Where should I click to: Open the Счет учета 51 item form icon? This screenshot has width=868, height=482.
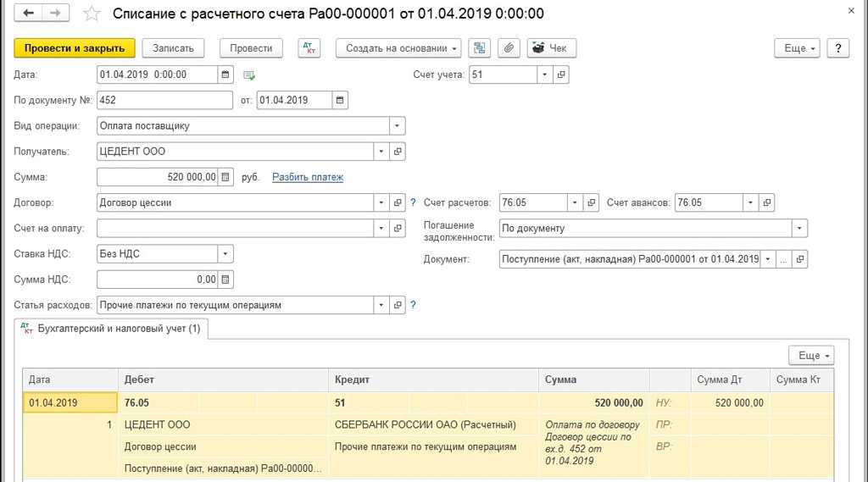pyautogui.click(x=561, y=75)
